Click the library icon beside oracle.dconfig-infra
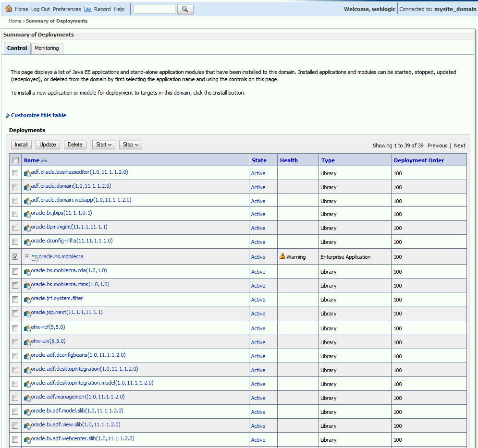 point(27,242)
